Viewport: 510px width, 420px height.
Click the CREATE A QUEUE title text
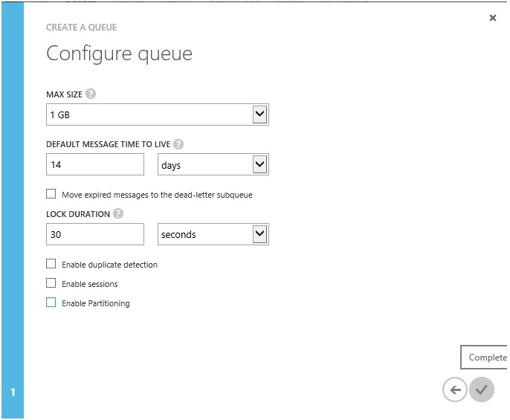[x=81, y=28]
